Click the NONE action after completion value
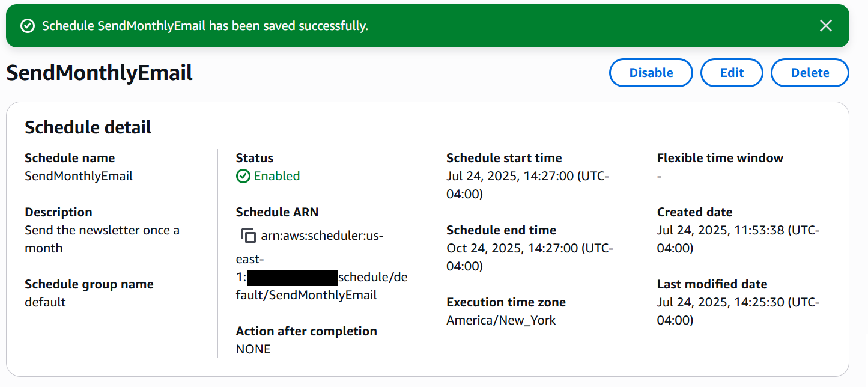 [253, 349]
